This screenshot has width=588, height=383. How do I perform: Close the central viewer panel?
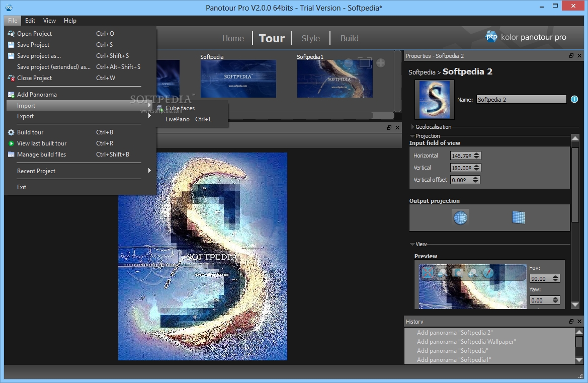pyautogui.click(x=397, y=127)
